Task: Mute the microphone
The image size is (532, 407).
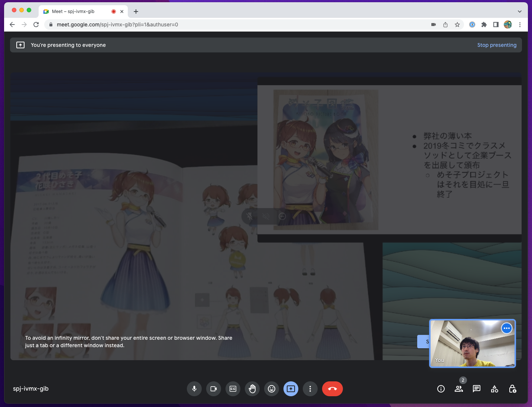Action: tap(194, 389)
